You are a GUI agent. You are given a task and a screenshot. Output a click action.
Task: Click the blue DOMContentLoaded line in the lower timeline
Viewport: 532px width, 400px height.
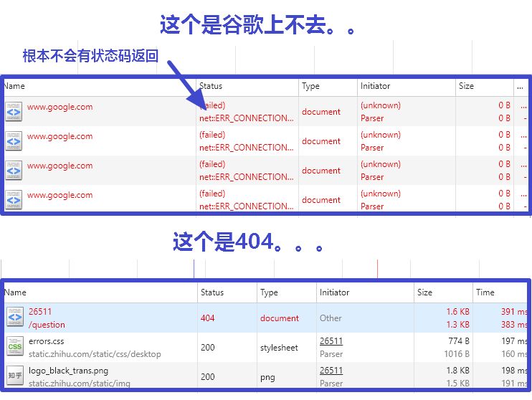pos(194,269)
